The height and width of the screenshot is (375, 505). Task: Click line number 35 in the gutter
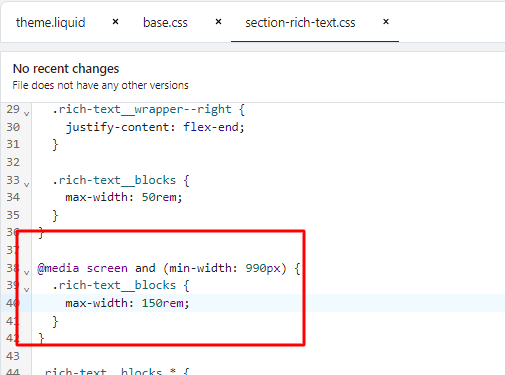coord(13,215)
